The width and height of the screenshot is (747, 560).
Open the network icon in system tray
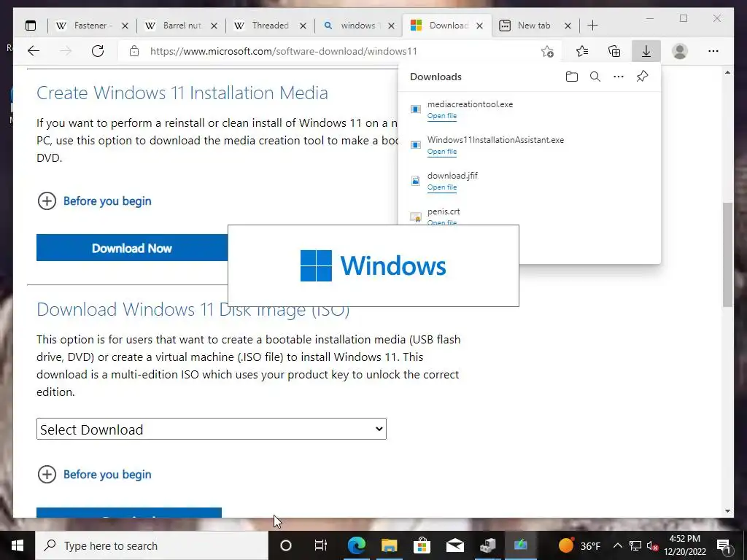pyautogui.click(x=635, y=545)
